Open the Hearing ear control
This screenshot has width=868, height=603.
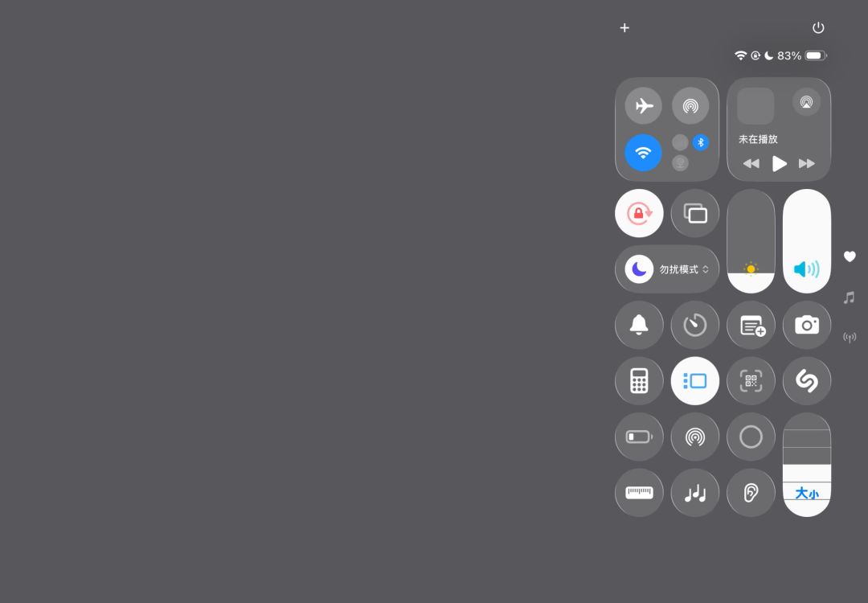coord(751,493)
